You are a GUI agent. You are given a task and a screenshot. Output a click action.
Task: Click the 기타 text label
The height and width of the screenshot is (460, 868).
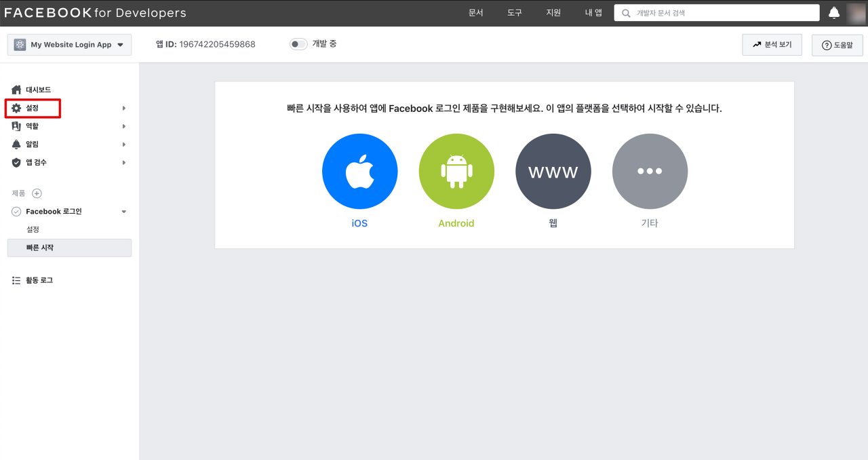click(650, 223)
